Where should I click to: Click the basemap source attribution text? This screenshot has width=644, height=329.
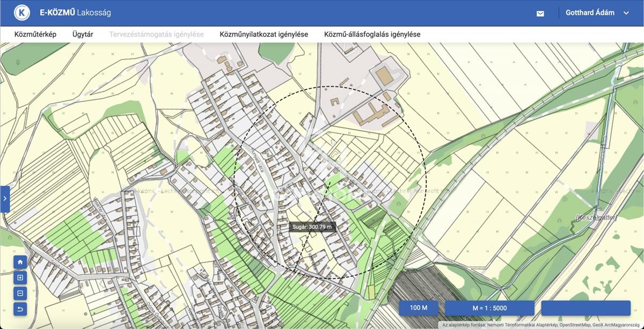[x=540, y=325]
